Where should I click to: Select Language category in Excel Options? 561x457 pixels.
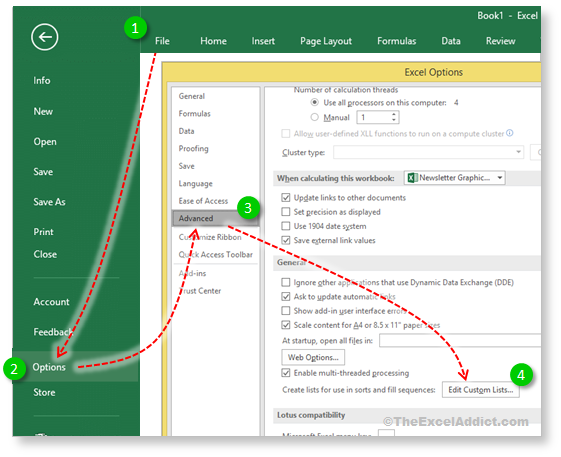pos(195,184)
